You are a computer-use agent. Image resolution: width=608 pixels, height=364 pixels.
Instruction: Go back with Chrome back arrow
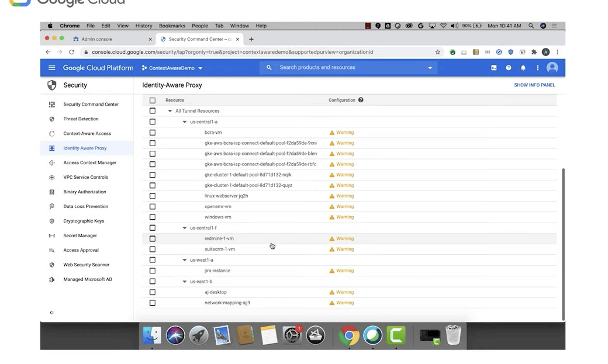click(48, 52)
